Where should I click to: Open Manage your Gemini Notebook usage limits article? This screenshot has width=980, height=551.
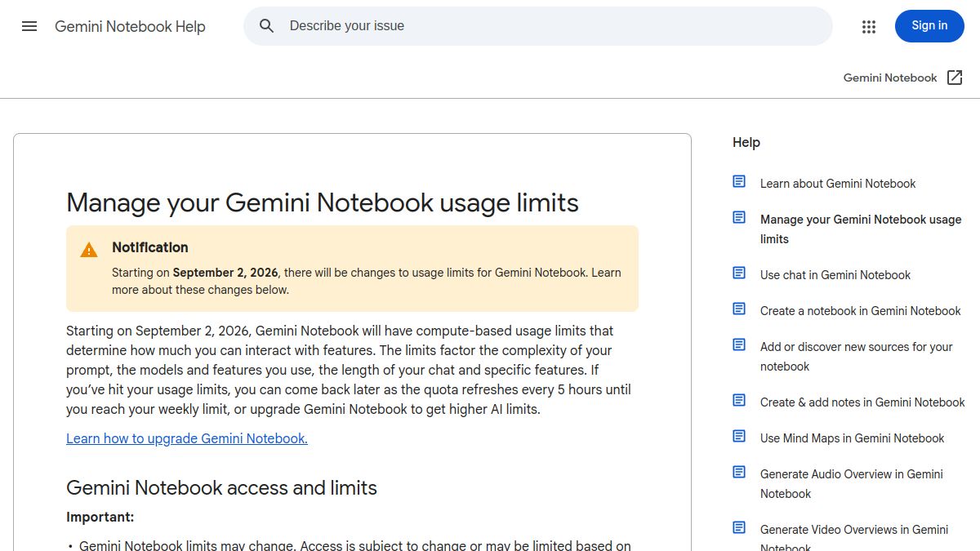click(861, 229)
